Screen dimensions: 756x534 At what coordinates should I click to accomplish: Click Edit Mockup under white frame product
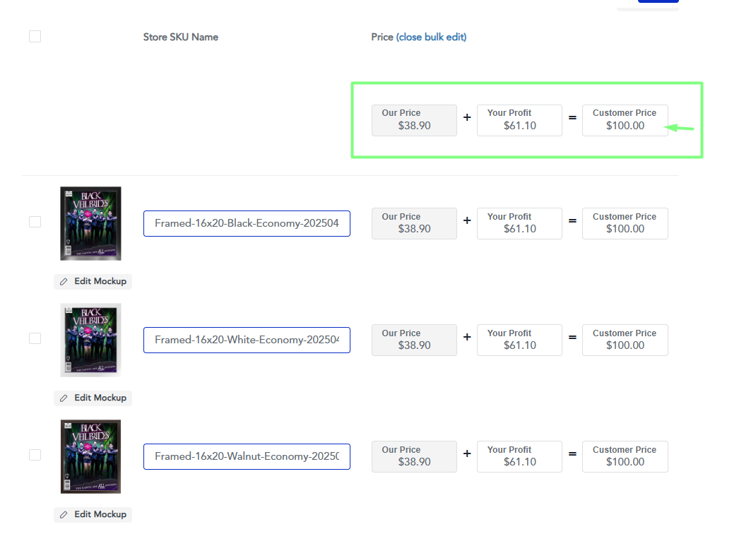pyautogui.click(x=93, y=398)
